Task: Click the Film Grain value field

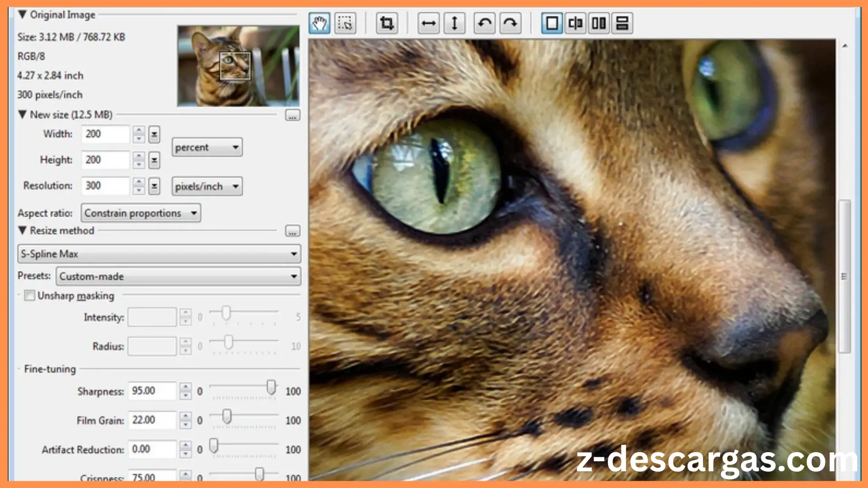Action: (x=152, y=420)
